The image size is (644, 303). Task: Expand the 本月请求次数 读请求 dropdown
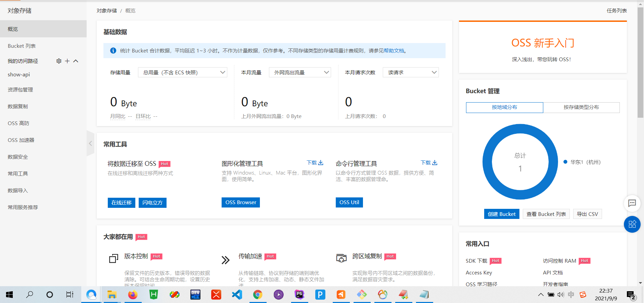pyautogui.click(x=410, y=72)
